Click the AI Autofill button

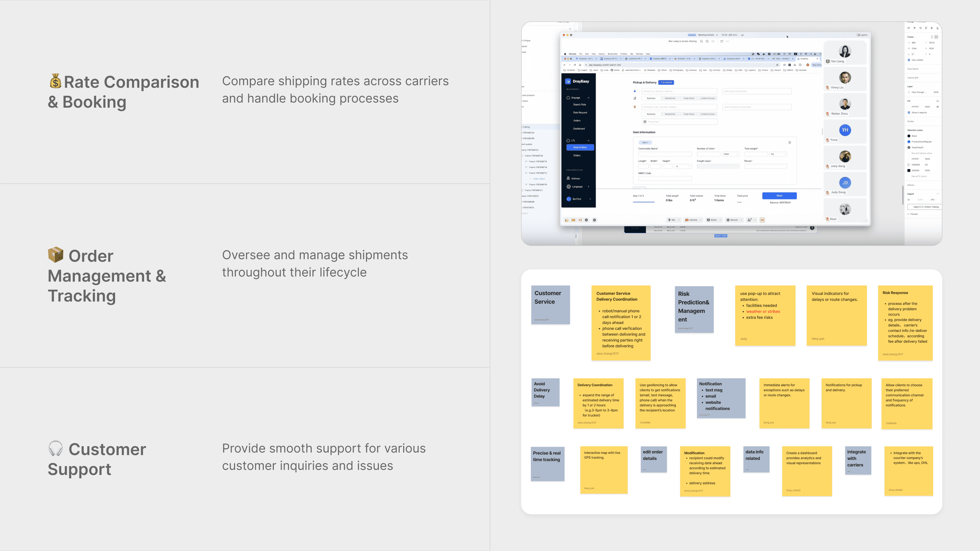pos(666,82)
